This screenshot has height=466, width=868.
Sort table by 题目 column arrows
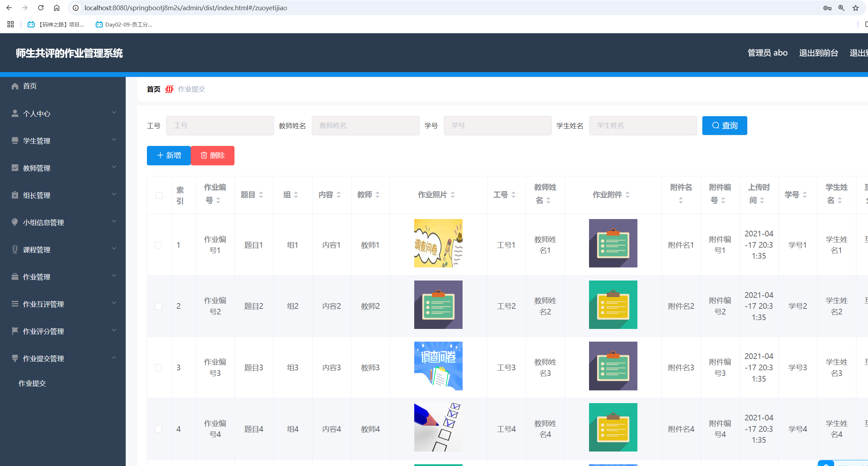pyautogui.click(x=261, y=195)
